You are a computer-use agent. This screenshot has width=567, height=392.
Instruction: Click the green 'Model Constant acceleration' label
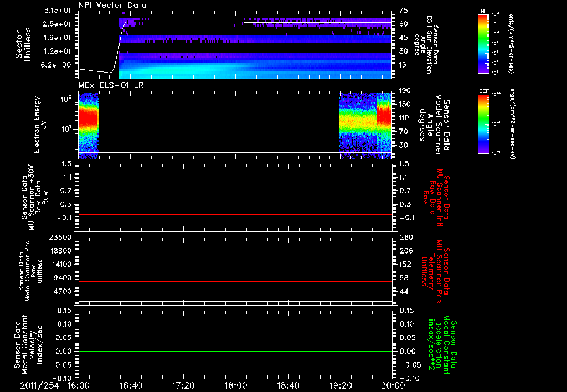pos(442,344)
